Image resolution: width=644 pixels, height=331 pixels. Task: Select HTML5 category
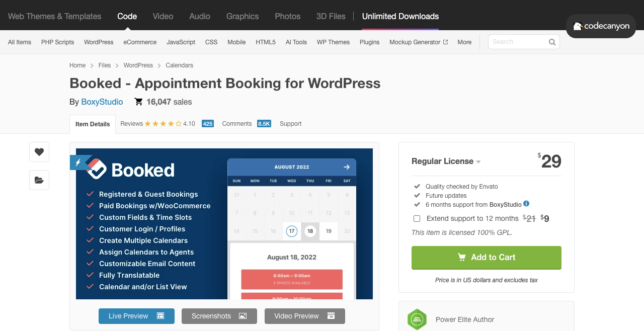(x=266, y=42)
